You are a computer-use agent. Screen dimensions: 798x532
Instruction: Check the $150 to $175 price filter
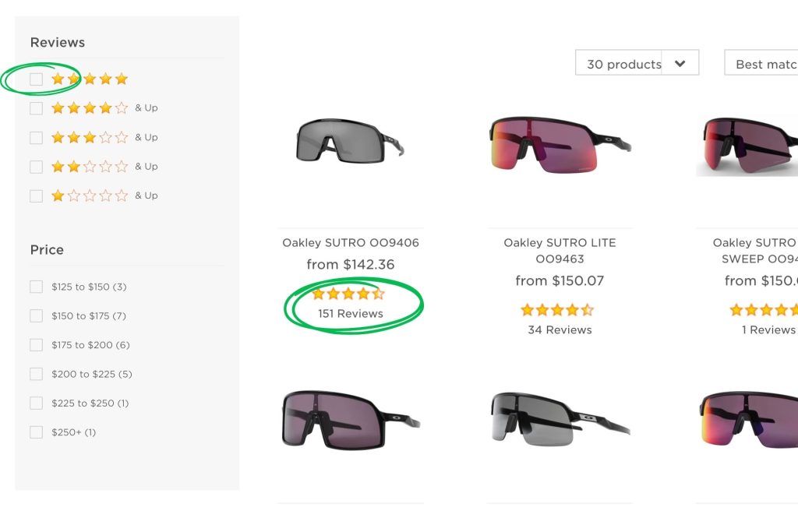[36, 315]
